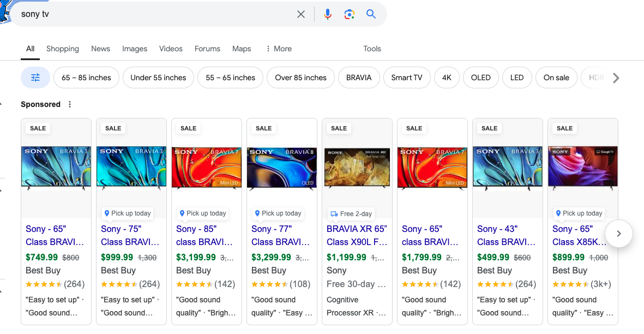The image size is (644, 334).
Task: Apply the BRAVIA filter chip
Action: point(359,77)
